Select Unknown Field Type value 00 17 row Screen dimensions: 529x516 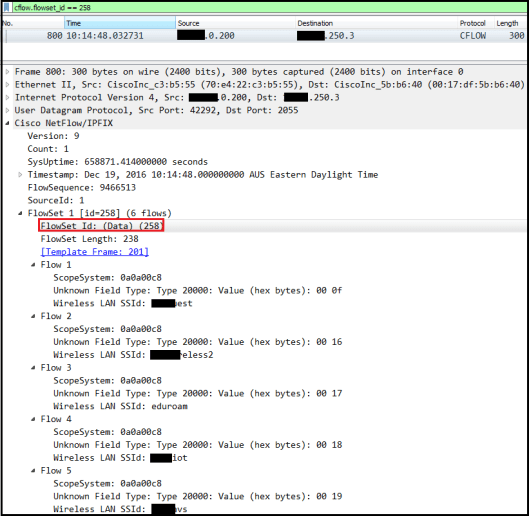[x=198, y=393]
